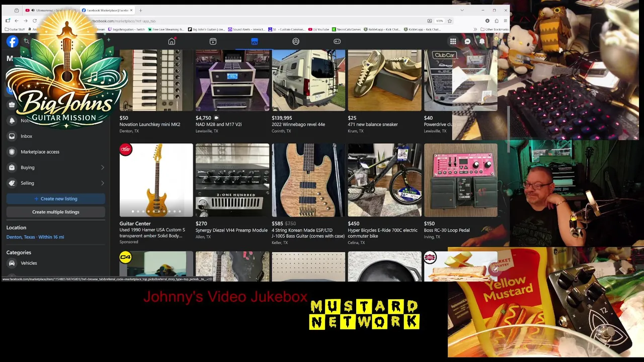Go to Facebook Home feed icon

(172, 41)
